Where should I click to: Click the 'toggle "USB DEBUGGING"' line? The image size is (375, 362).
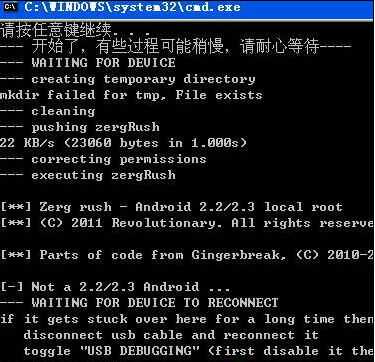[198, 351]
